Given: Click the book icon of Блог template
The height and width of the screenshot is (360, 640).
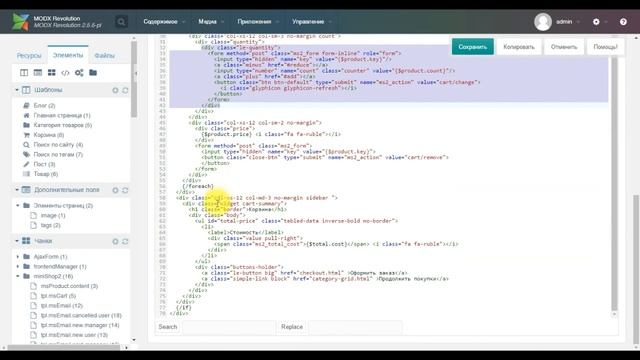Looking at the screenshot, I should (x=27, y=105).
